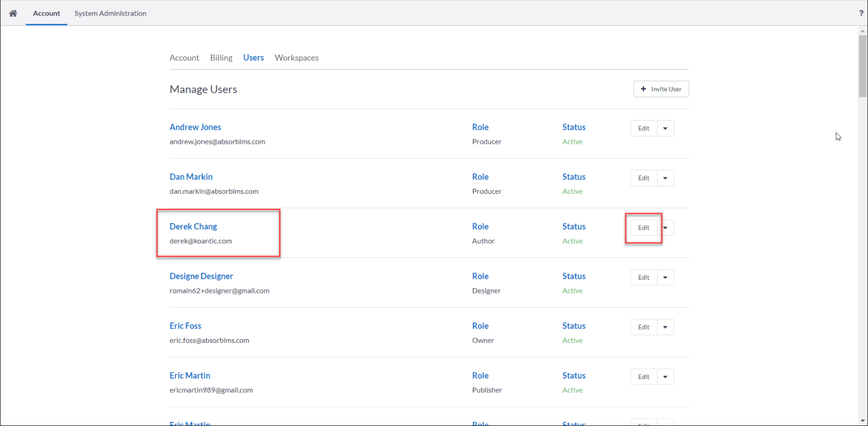Screen dimensions: 868x426
Task: Click Active status for Dan Markin
Action: click(573, 191)
